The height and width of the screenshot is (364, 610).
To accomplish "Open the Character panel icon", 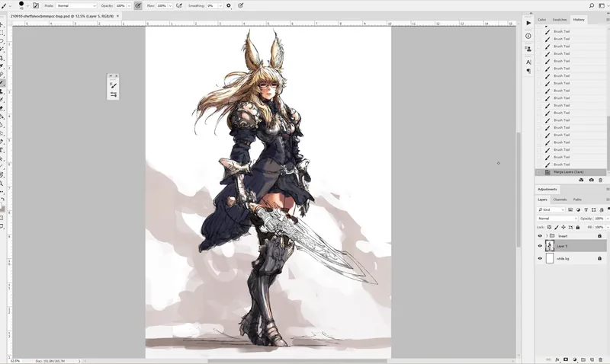I will [x=528, y=62].
